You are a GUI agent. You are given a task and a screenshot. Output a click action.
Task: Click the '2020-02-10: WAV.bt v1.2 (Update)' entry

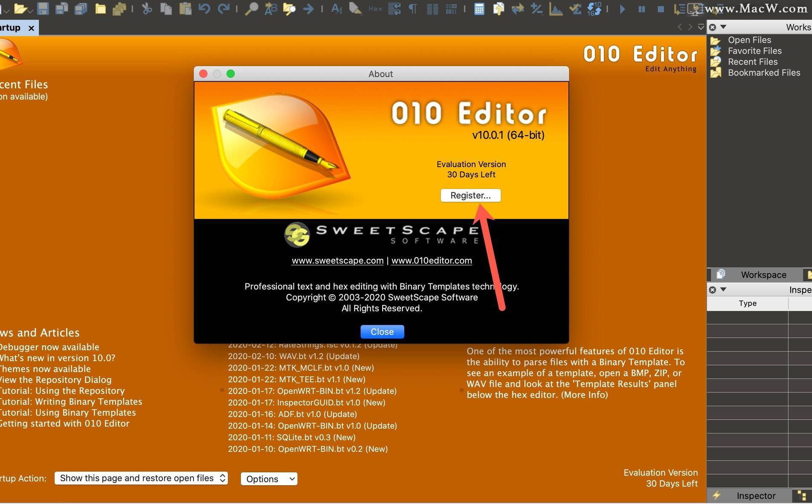coord(293,356)
